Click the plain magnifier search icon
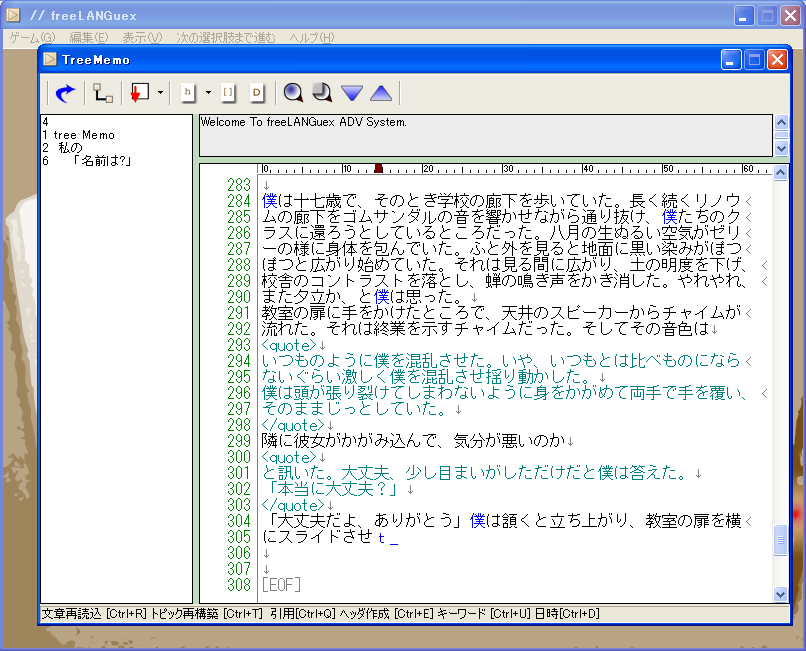Image resolution: width=806 pixels, height=651 pixels. point(293,93)
